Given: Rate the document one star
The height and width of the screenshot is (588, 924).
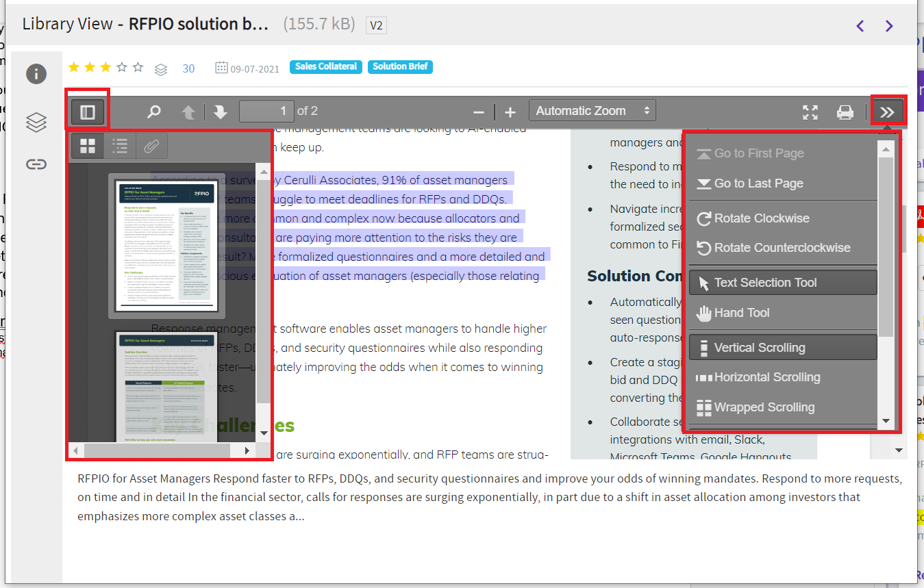Looking at the screenshot, I should coord(73,67).
